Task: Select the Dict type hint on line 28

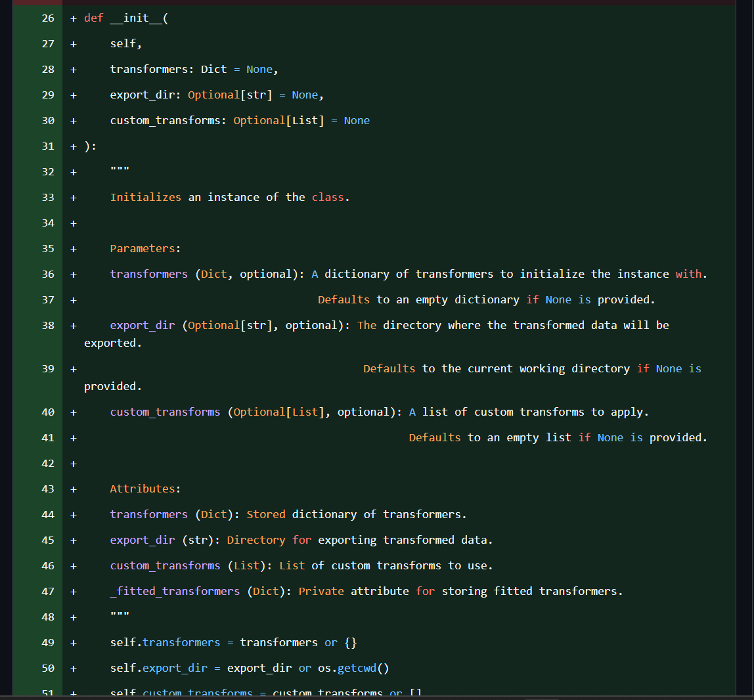Action: coord(213,69)
